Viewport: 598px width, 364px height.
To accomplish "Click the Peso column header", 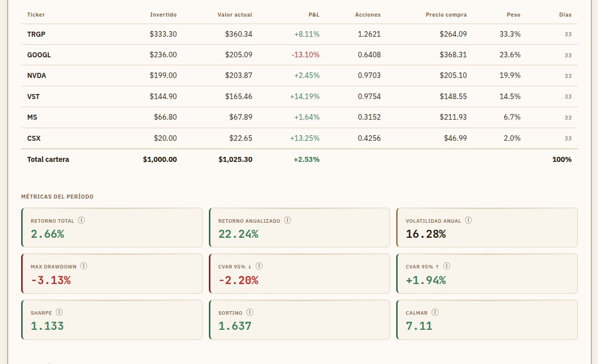I will [513, 15].
